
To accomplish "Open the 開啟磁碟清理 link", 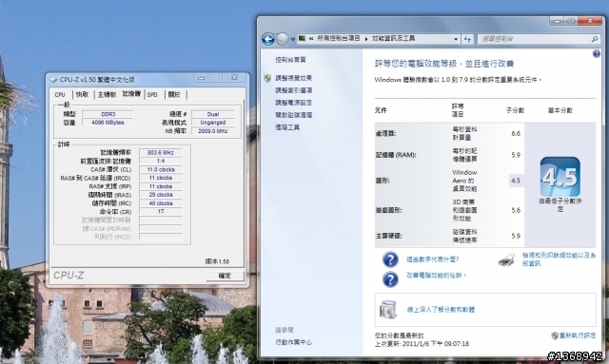I will coord(294,115).
